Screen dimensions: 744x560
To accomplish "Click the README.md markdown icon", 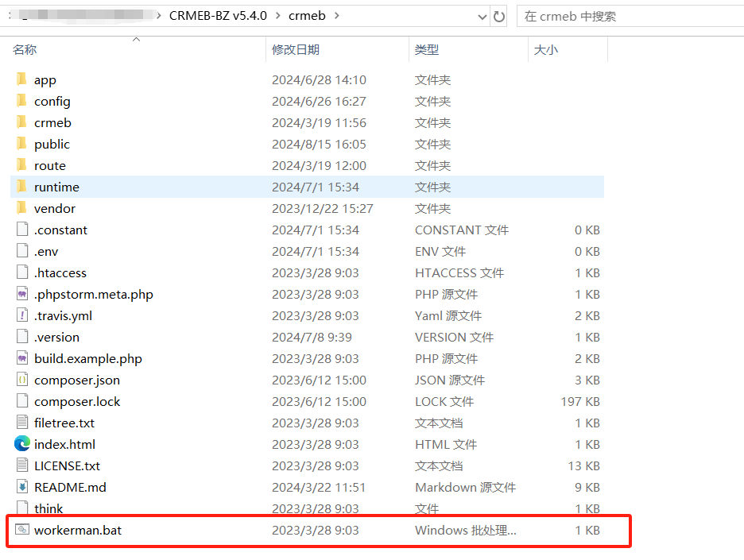I will tap(22, 486).
